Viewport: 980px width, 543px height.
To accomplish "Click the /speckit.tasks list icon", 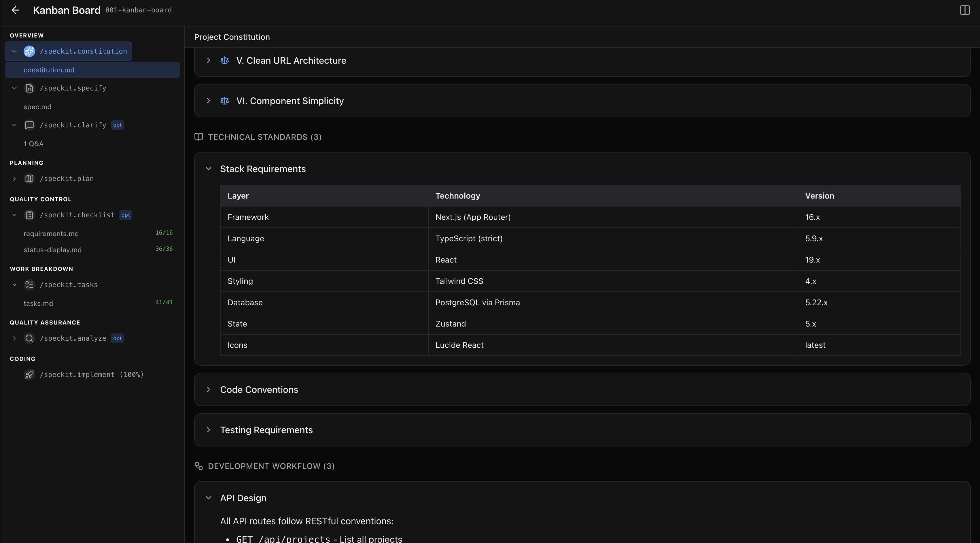I will point(29,284).
